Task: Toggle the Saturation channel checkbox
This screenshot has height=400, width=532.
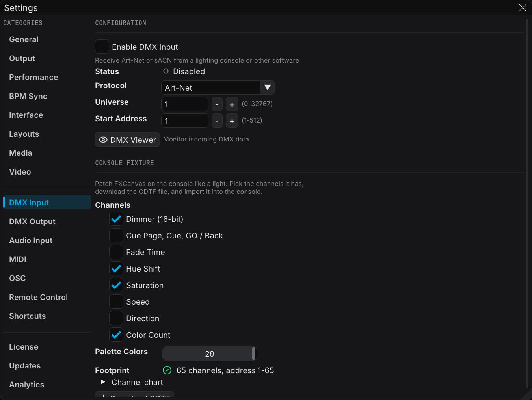Action: click(x=116, y=285)
